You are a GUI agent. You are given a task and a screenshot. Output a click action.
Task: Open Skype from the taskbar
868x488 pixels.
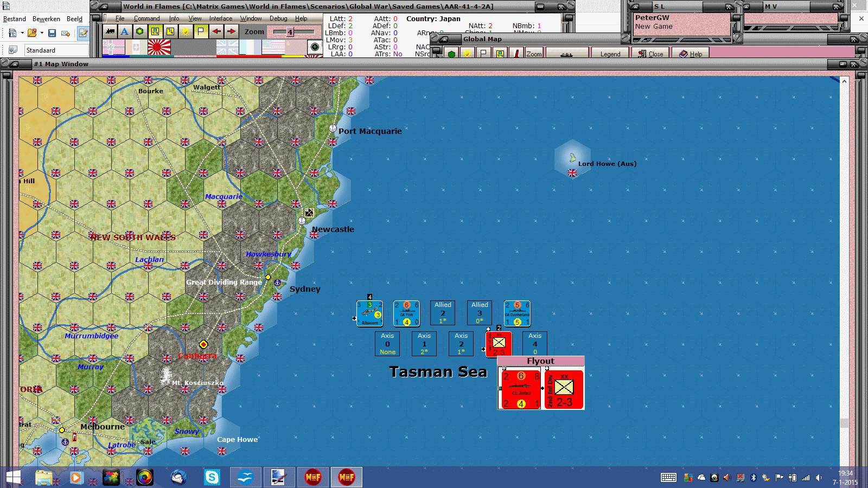click(x=212, y=477)
